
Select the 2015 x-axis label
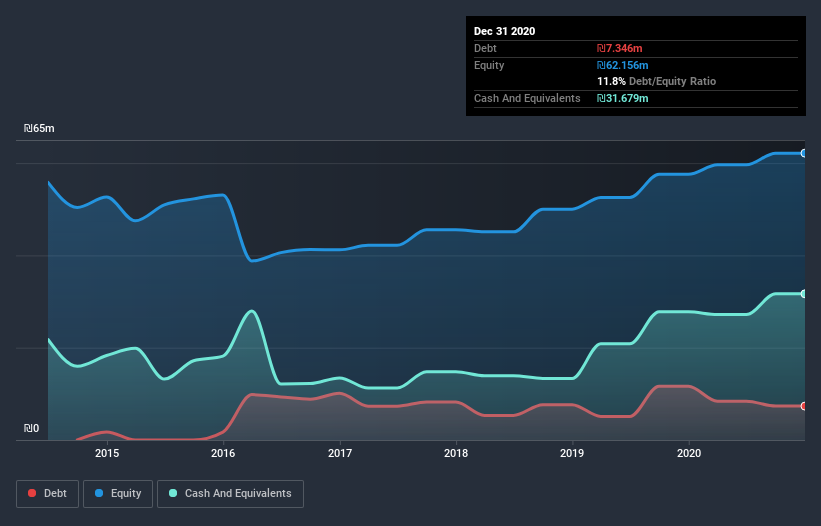107,453
